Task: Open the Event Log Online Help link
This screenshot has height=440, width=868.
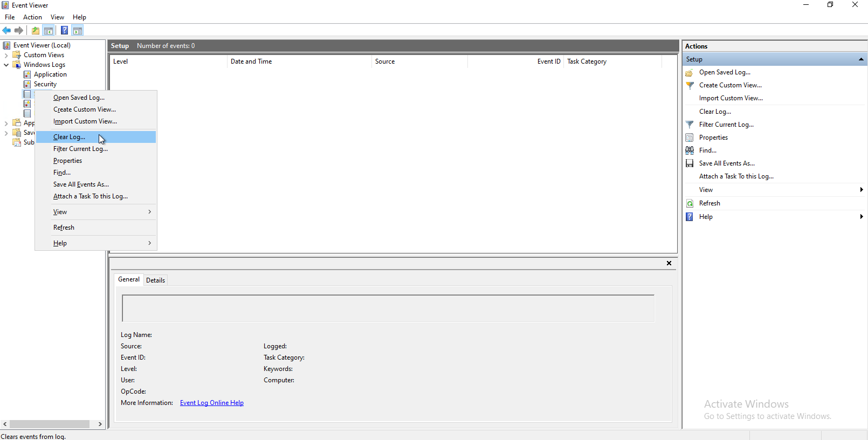Action: tap(212, 403)
